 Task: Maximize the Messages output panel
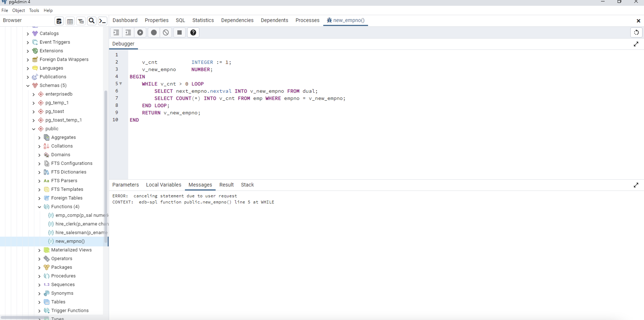[636, 185]
